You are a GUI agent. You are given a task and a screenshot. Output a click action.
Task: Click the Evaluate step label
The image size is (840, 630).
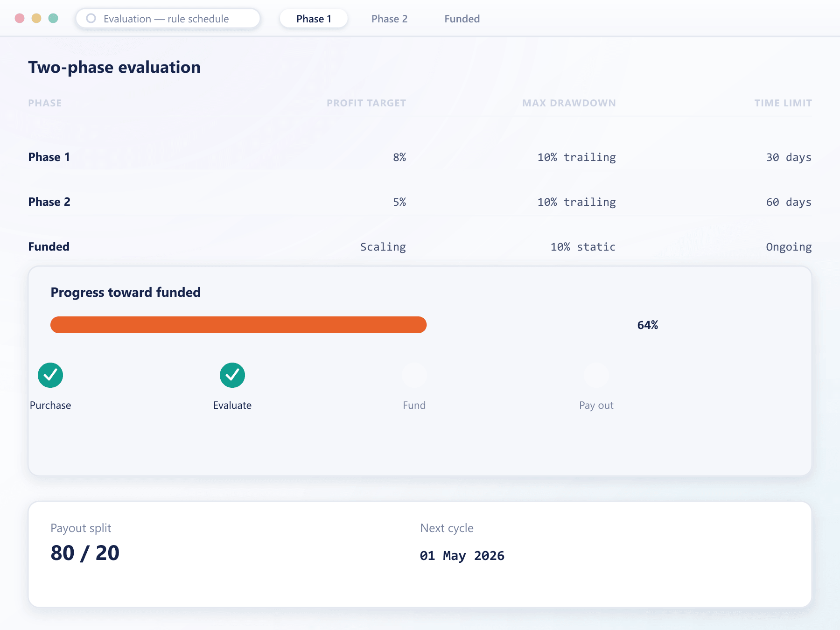(x=232, y=405)
